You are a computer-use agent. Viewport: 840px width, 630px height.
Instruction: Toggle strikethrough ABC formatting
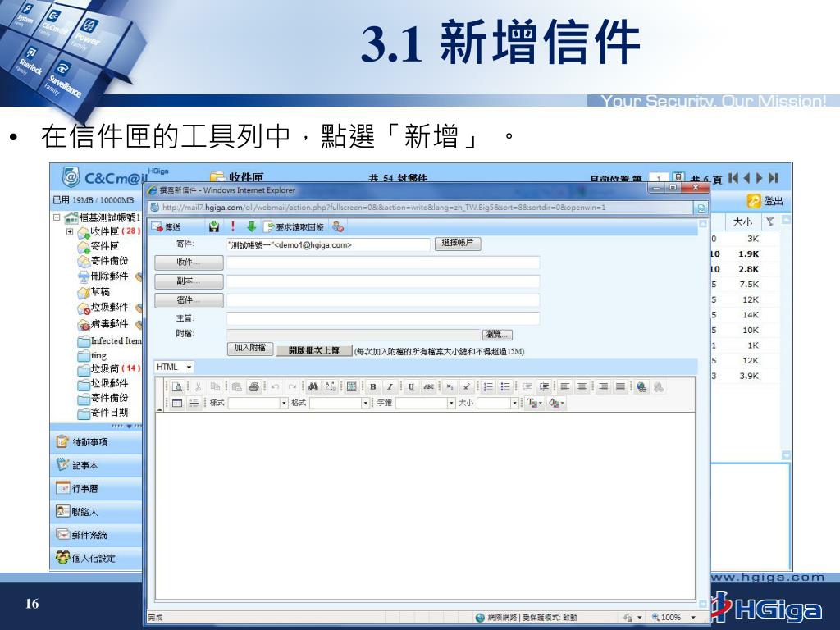point(428,387)
